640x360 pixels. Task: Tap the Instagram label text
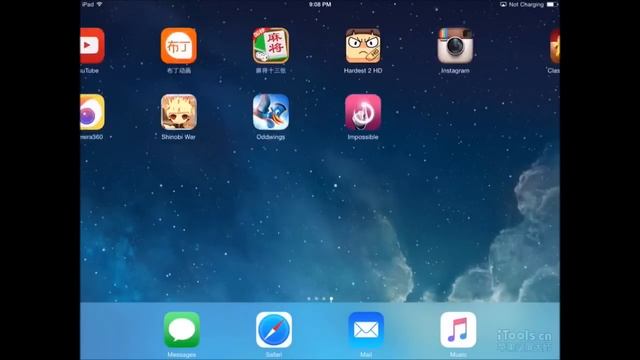[455, 71]
